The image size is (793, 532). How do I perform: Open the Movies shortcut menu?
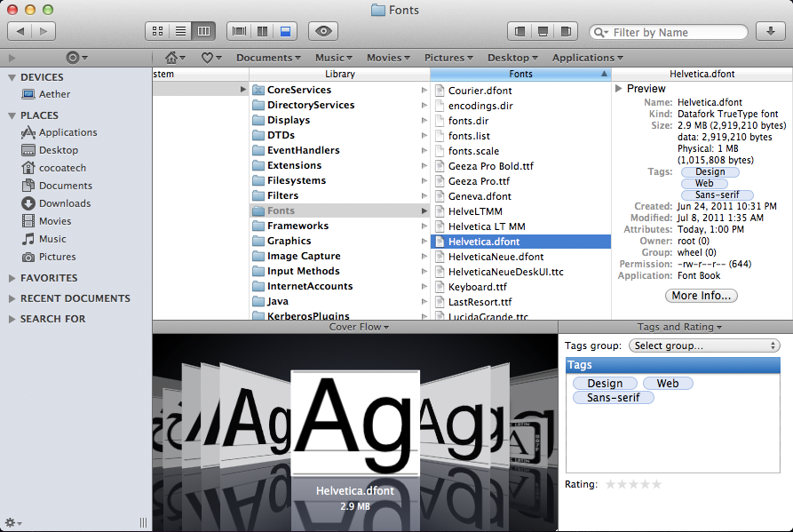click(x=388, y=58)
